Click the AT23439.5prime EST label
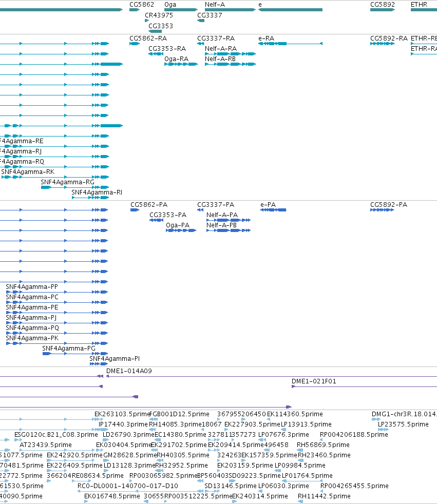The height and width of the screenshot is (504, 437). (x=46, y=444)
